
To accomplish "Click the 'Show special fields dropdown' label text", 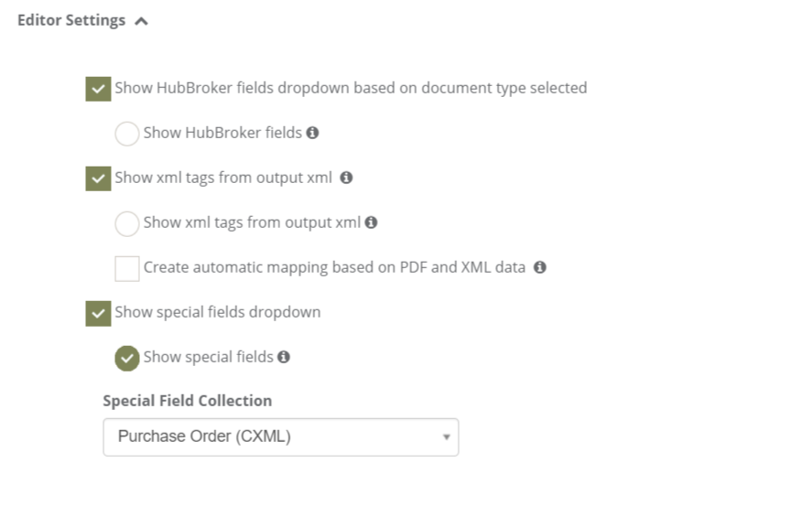I will pos(218,313).
